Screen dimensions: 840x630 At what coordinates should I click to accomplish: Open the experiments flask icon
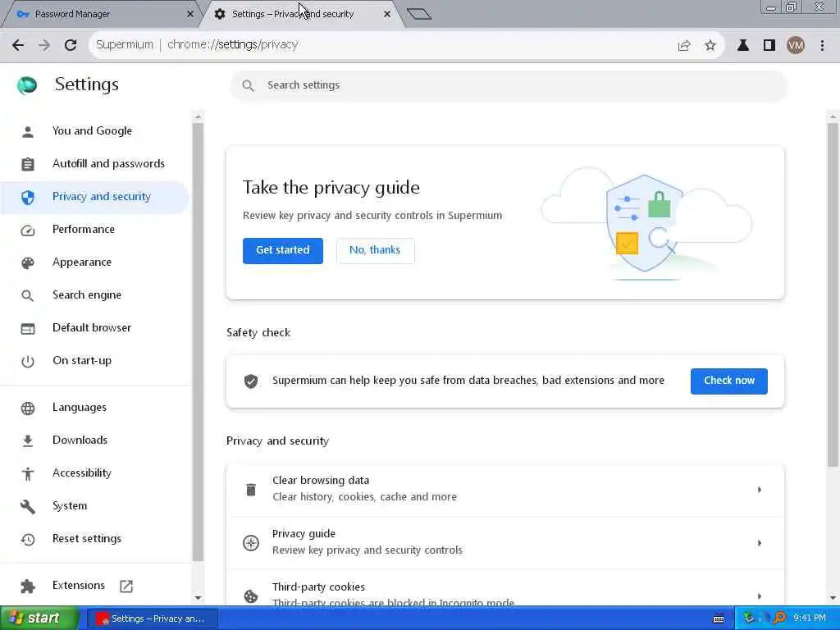click(743, 46)
